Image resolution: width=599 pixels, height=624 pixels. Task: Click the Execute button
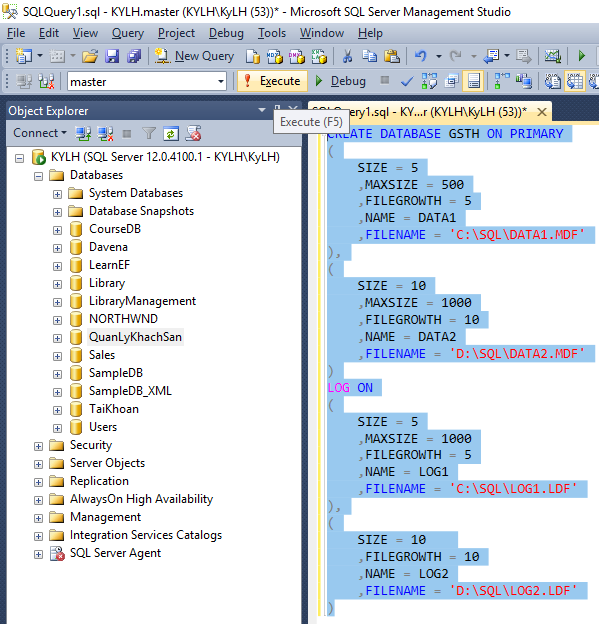point(273,81)
